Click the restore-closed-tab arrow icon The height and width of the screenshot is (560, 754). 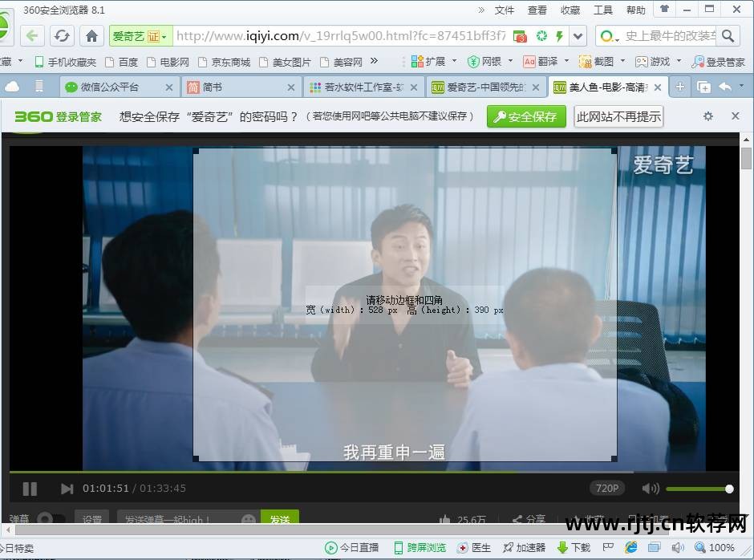[725, 87]
